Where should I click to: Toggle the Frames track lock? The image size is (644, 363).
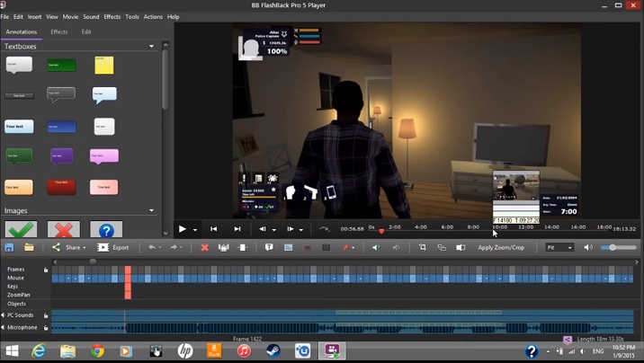(46, 270)
